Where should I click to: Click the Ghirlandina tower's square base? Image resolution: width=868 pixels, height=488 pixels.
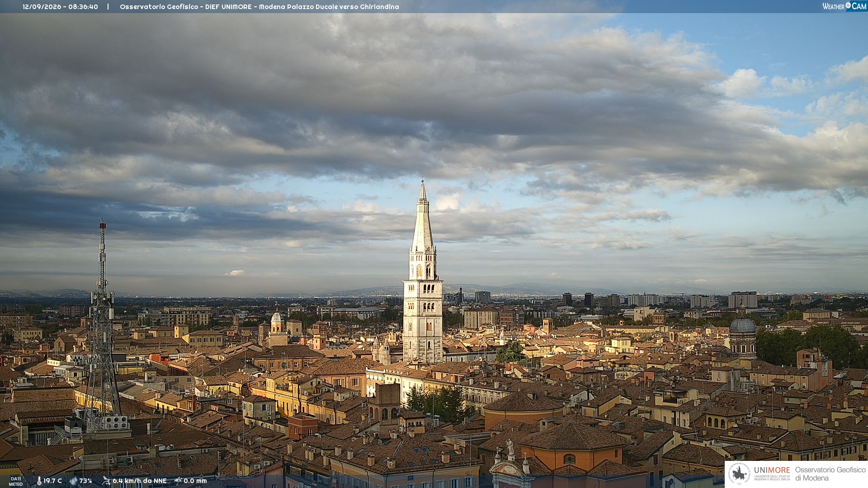point(423,321)
